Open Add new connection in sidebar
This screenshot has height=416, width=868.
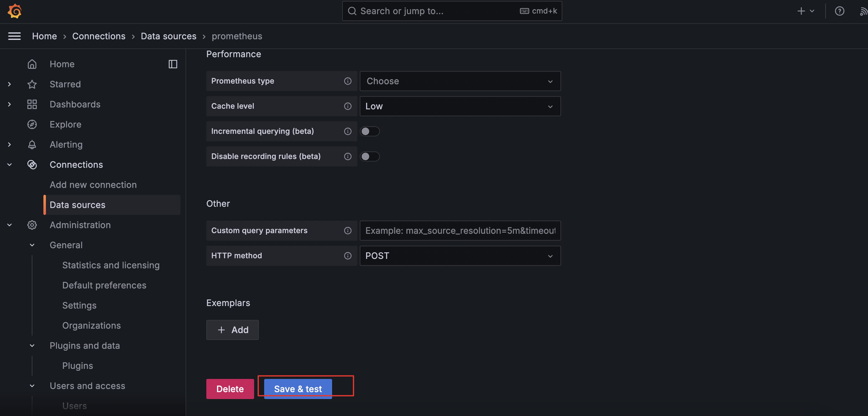point(93,185)
